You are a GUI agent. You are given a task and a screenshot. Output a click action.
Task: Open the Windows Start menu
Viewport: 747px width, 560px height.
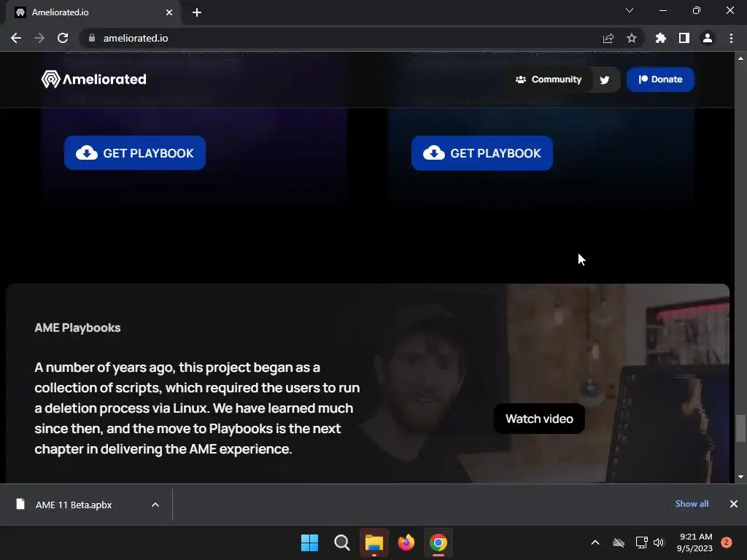click(x=309, y=542)
